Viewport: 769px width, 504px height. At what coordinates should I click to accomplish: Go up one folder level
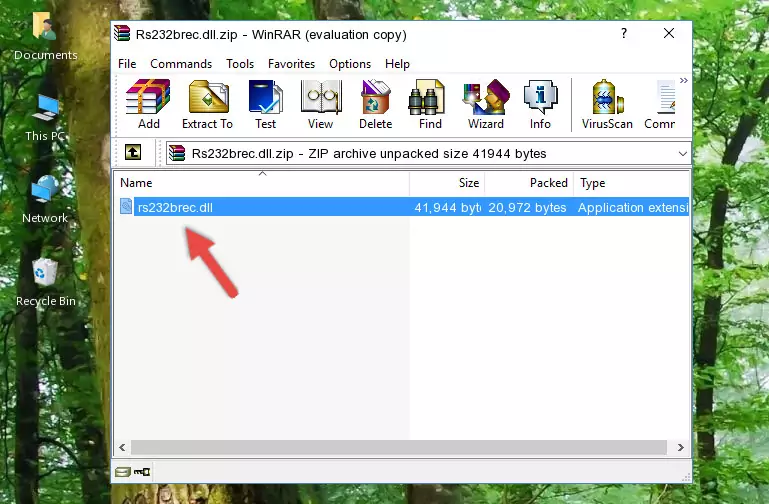tap(133, 152)
